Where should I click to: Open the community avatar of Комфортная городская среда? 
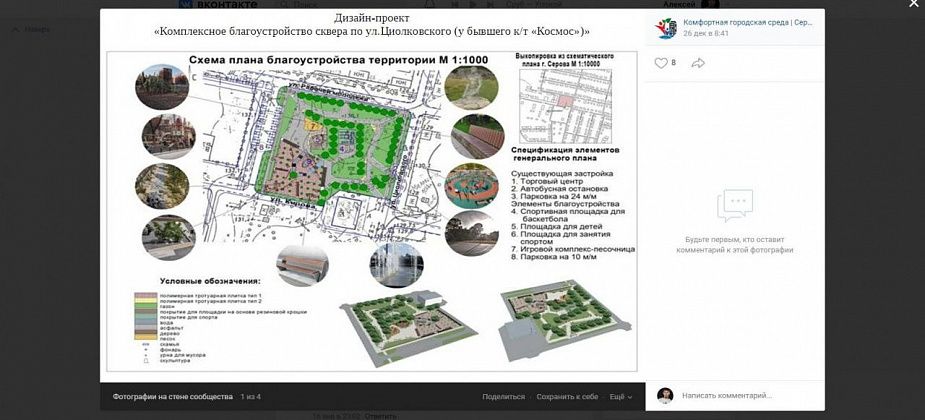pyautogui.click(x=665, y=28)
